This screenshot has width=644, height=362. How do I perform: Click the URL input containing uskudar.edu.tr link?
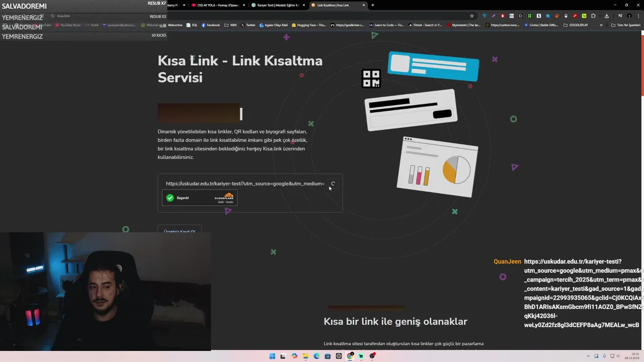pyautogui.click(x=245, y=184)
